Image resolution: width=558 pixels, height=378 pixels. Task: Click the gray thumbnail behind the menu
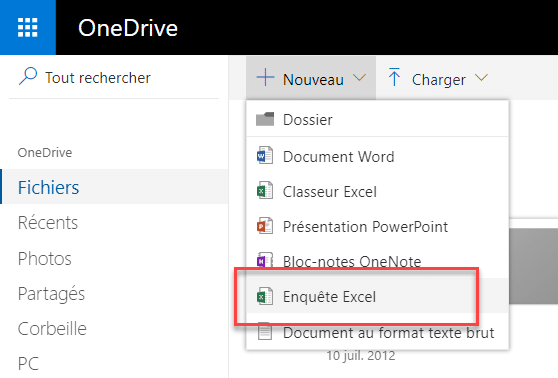533,266
